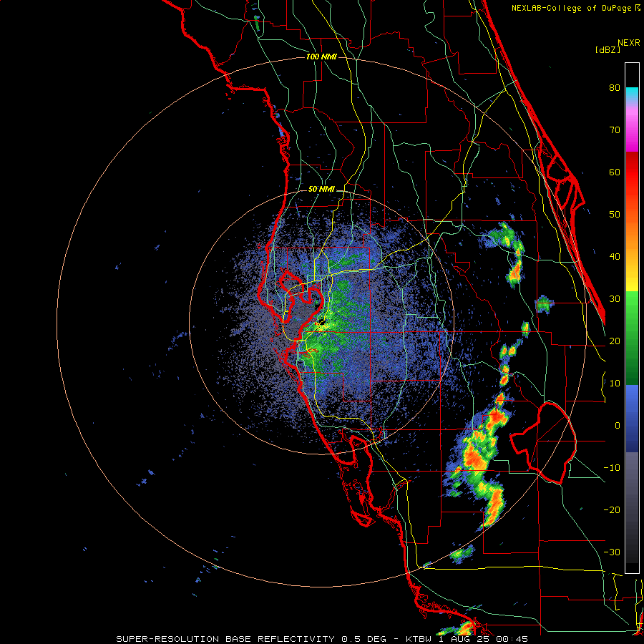Click the 100 NMI range ring label
The width and height of the screenshot is (644, 644).
click(321, 57)
